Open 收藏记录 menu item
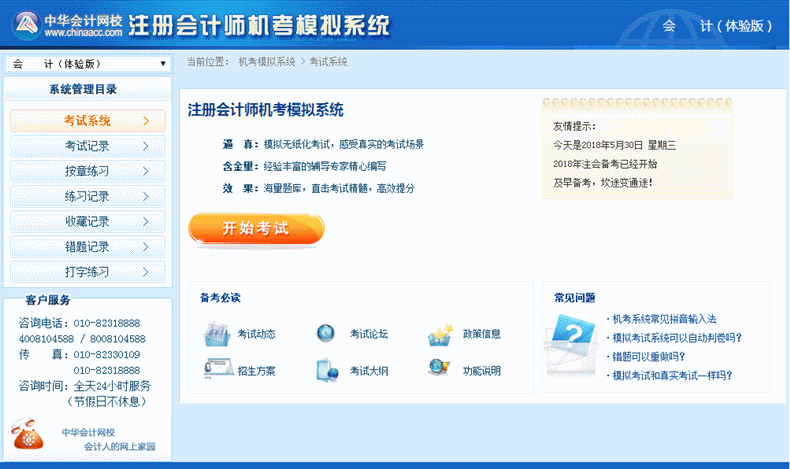 click(x=87, y=221)
